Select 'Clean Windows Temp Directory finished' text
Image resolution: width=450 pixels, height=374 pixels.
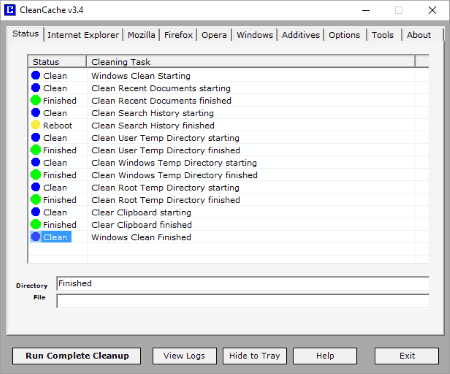174,175
